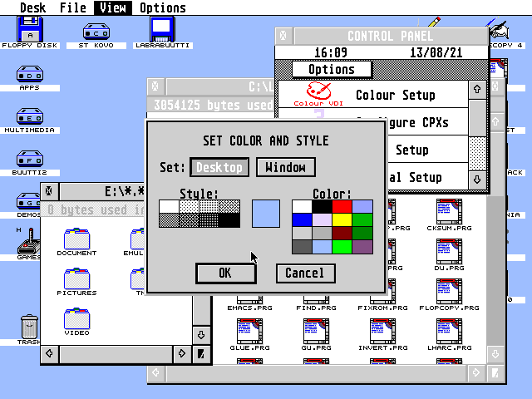Click the Control Panel date 13/08/21

coord(436,52)
